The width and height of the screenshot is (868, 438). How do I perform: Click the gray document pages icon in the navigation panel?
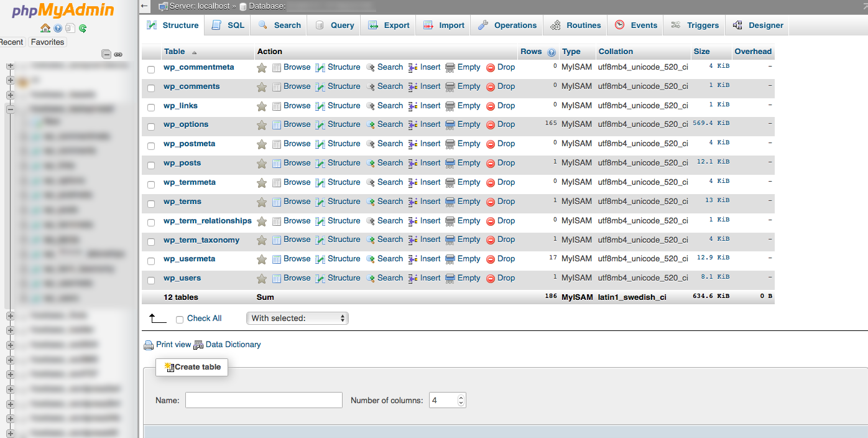(70, 28)
